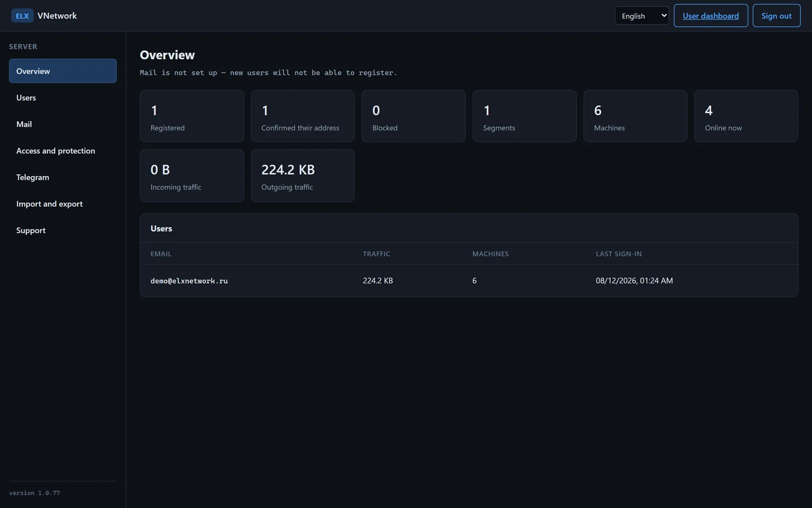Viewport: 812px width, 508px height.
Task: Open the English language dropdown
Action: tap(641, 16)
